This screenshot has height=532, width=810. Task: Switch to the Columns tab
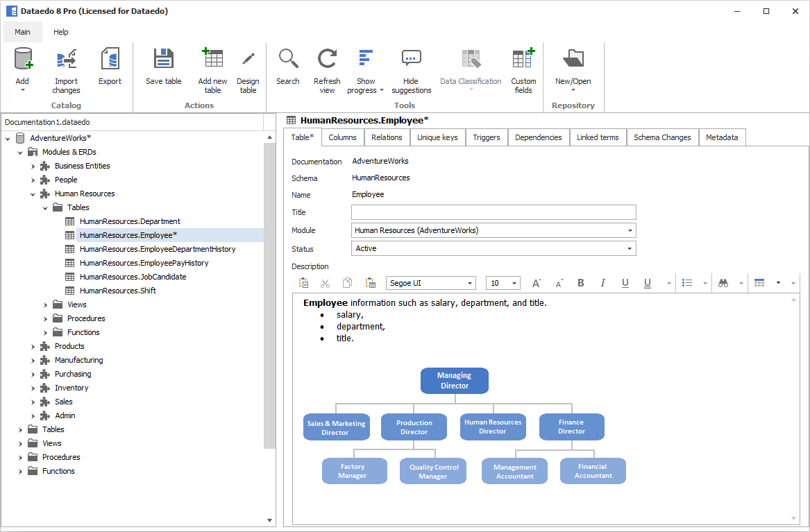coord(342,137)
